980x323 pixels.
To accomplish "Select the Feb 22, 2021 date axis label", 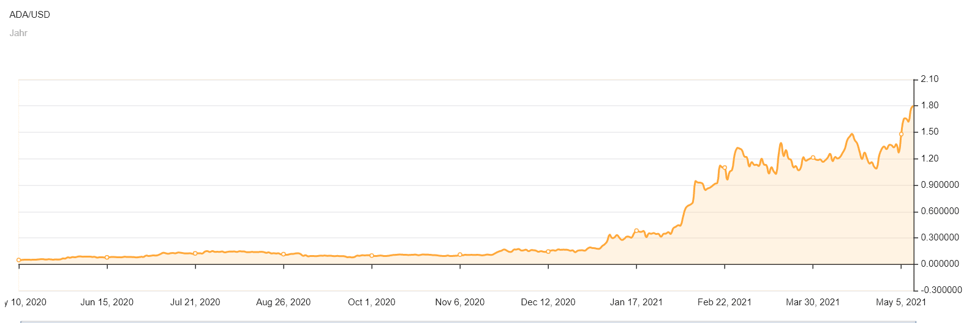I will (725, 302).
